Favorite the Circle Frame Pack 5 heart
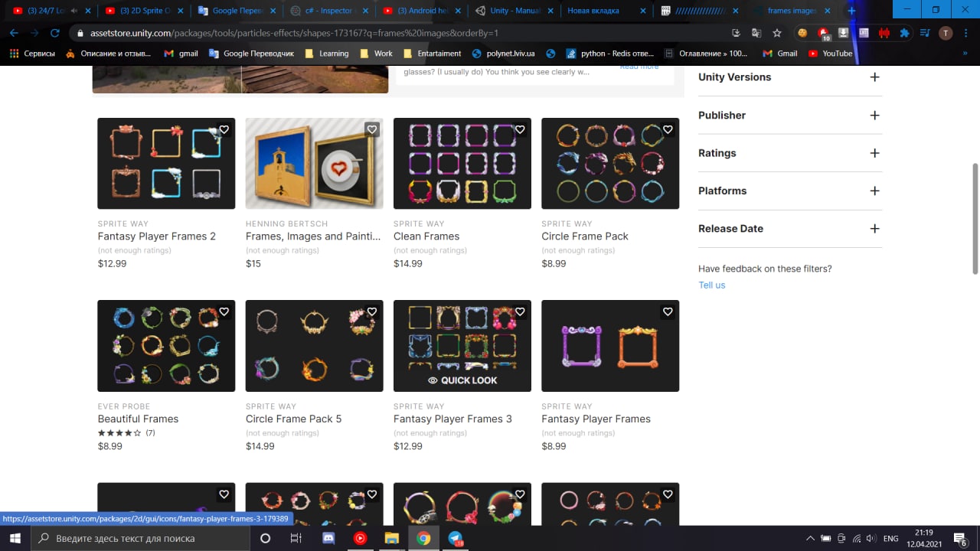The width and height of the screenshot is (980, 551). 372,311
